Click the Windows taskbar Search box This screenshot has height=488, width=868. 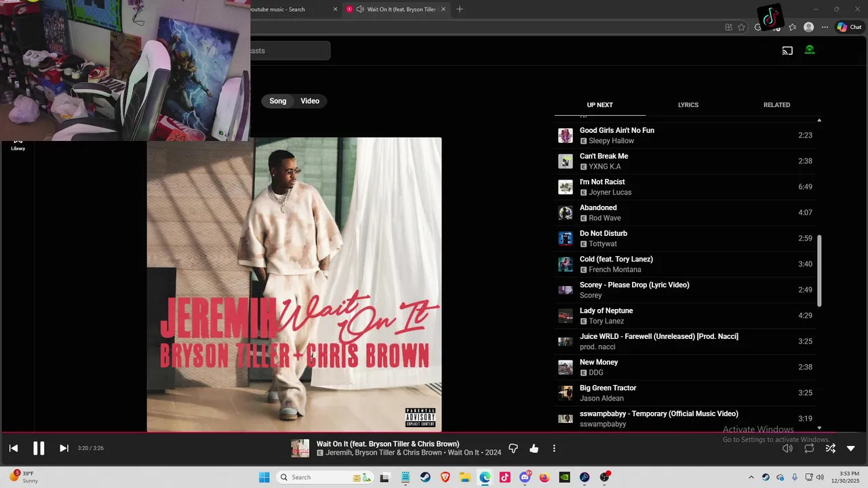326,477
